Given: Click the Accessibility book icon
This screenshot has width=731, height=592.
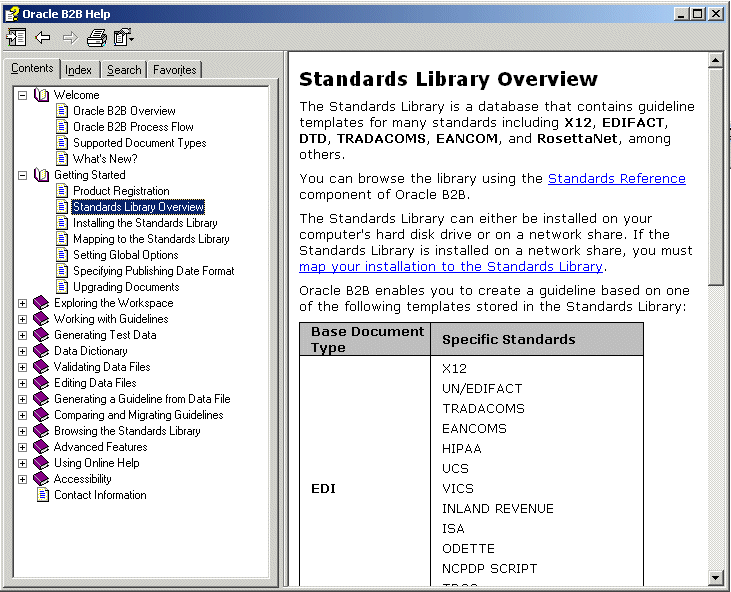Looking at the screenshot, I should [41, 479].
